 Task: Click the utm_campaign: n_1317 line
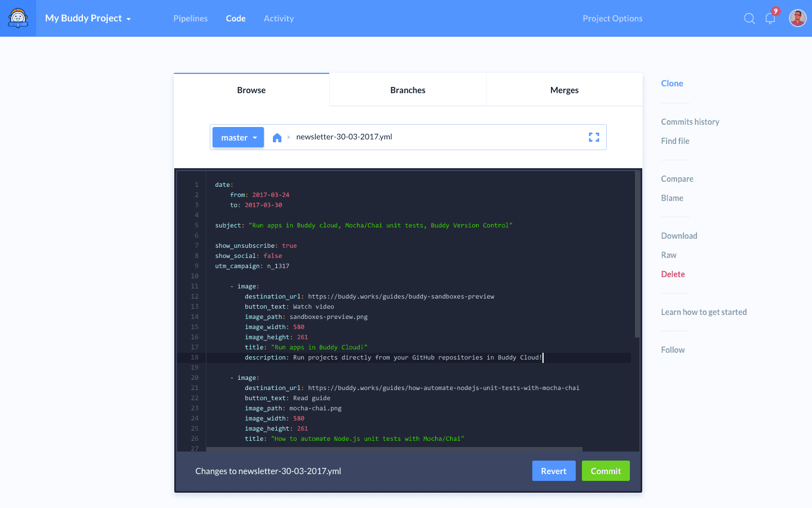252,266
